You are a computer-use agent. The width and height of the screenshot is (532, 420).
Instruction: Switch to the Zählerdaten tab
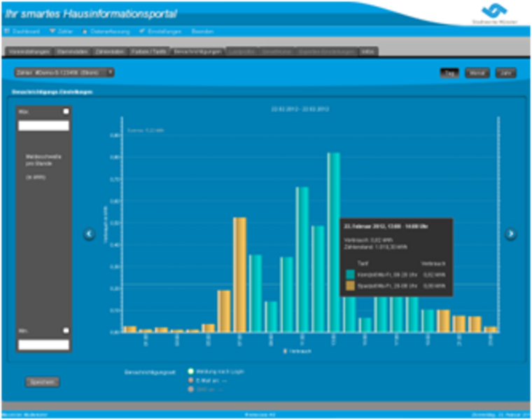[x=110, y=52]
